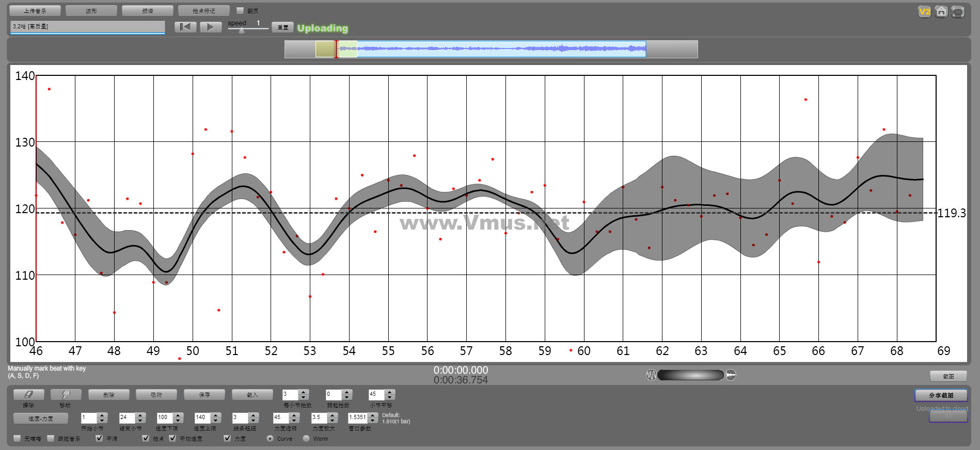Increase 每小节拍数 beats-per-bar stepper value
Image resolution: width=980 pixels, height=450 pixels.
click(x=304, y=392)
